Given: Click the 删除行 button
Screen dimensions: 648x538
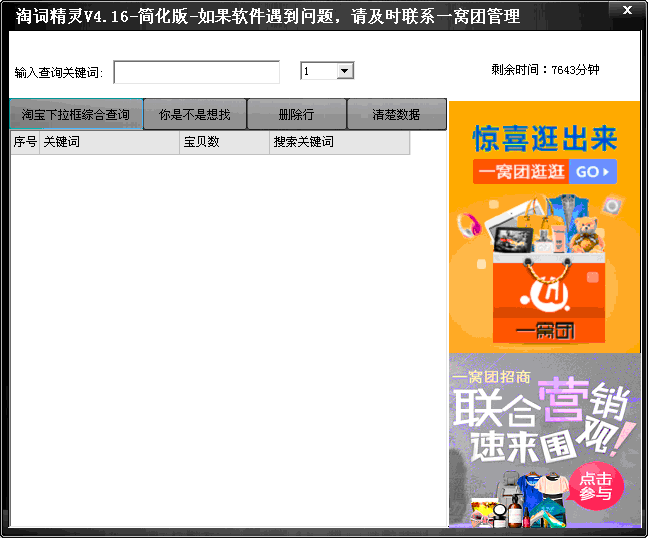Looking at the screenshot, I should coord(296,115).
